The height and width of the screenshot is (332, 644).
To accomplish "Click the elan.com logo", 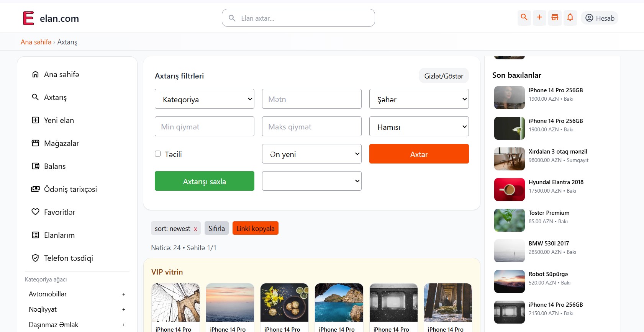I will 51,18.
